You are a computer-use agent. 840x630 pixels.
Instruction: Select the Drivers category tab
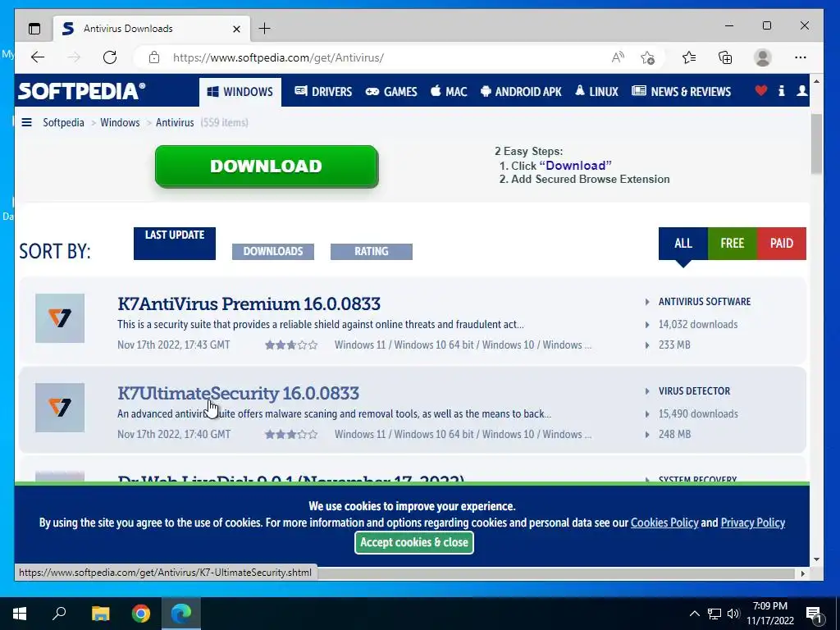point(323,92)
